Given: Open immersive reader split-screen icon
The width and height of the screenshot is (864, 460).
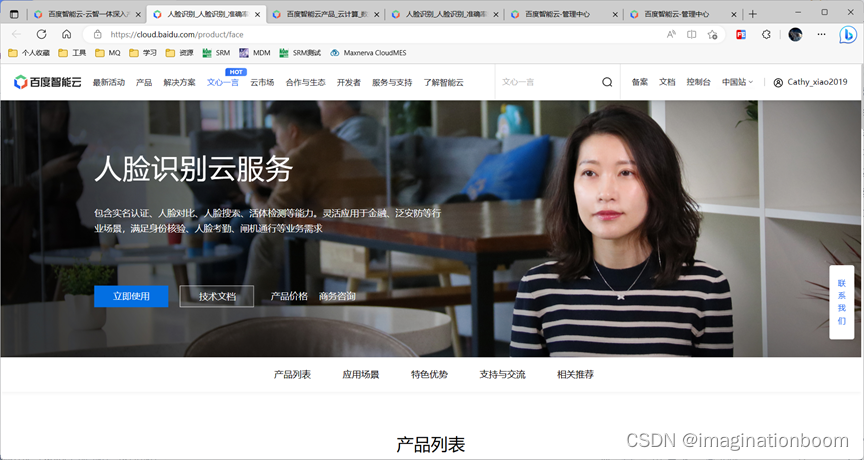Looking at the screenshot, I should (x=692, y=34).
